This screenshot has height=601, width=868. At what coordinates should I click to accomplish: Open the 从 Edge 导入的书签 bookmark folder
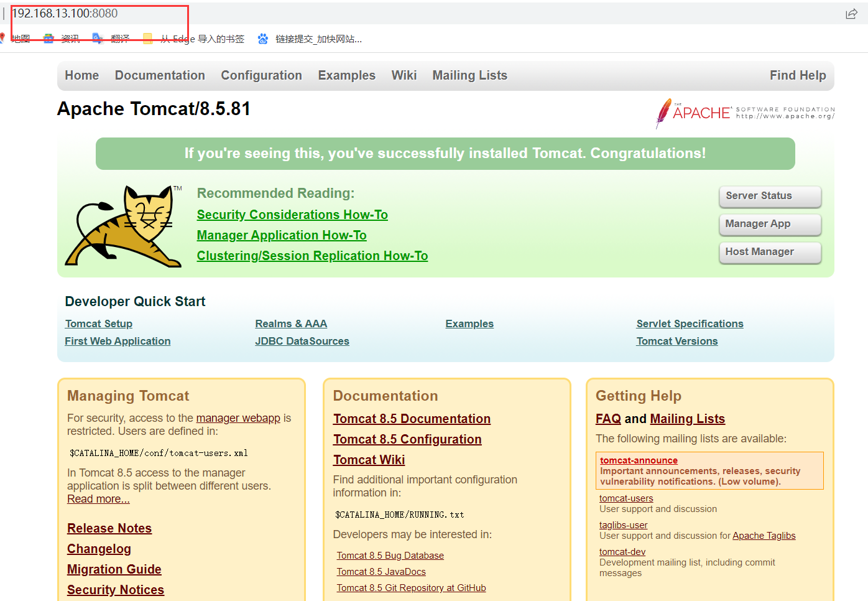pyautogui.click(x=193, y=39)
